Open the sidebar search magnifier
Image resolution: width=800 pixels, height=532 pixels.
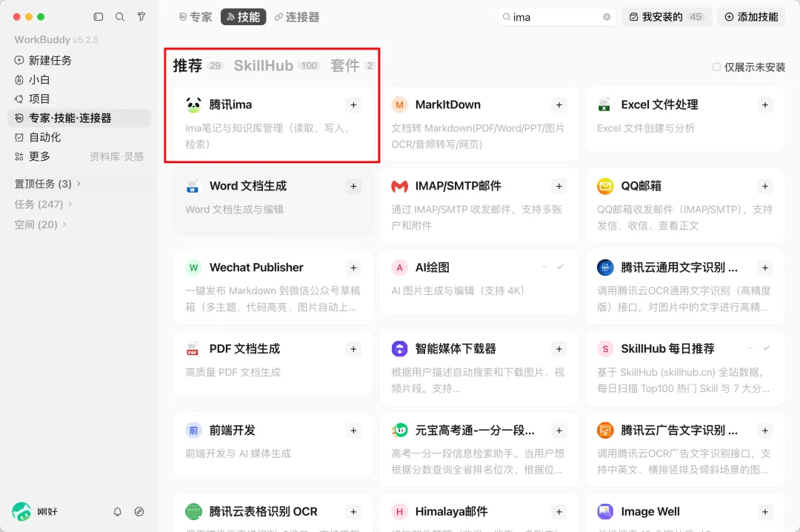pyautogui.click(x=120, y=17)
